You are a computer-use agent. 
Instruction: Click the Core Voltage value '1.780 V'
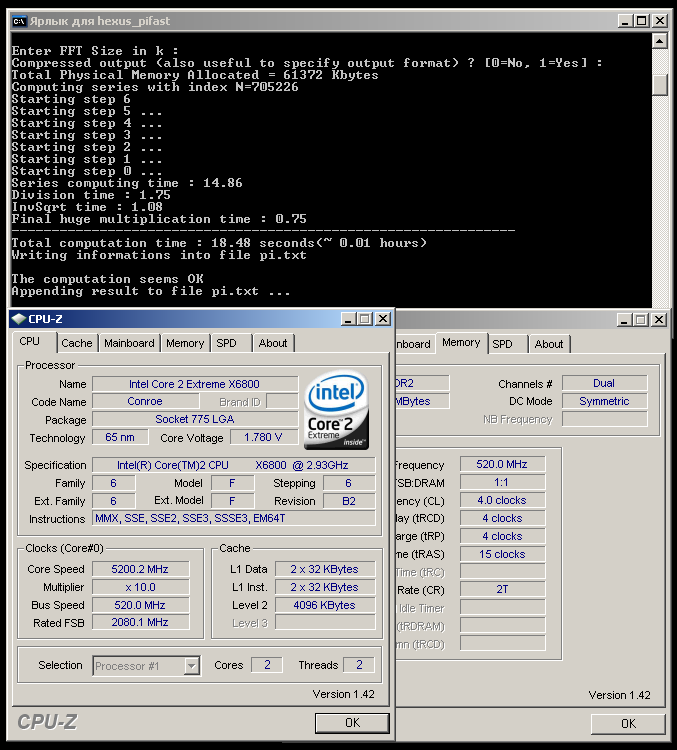[264, 437]
